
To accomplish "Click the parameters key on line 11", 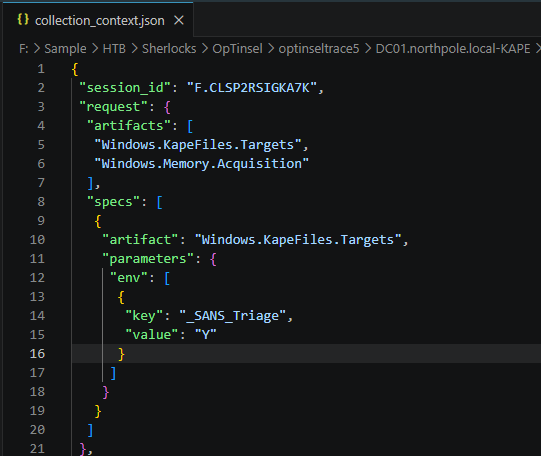I will coord(148,259).
